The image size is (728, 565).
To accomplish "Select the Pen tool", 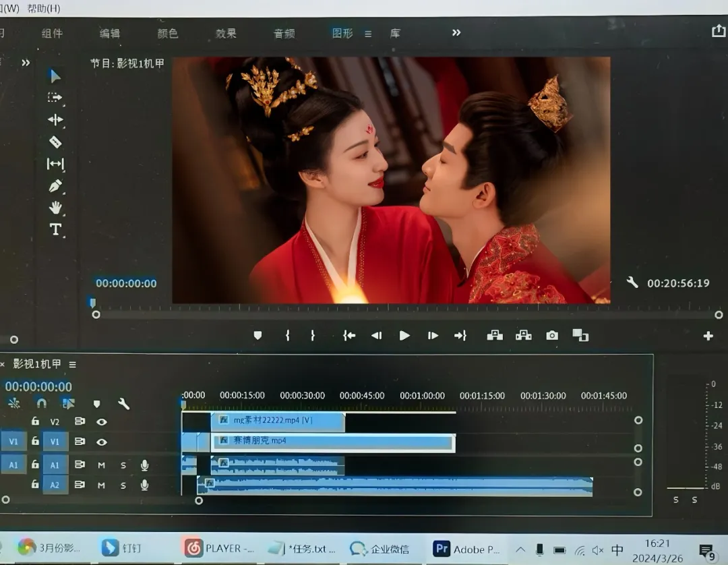I will (55, 186).
